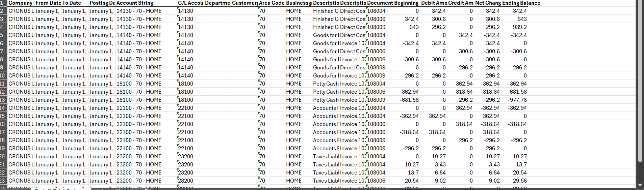The width and height of the screenshot is (644, 190).
Task: Click net change -300.6 in row 7
Action: [488, 51]
